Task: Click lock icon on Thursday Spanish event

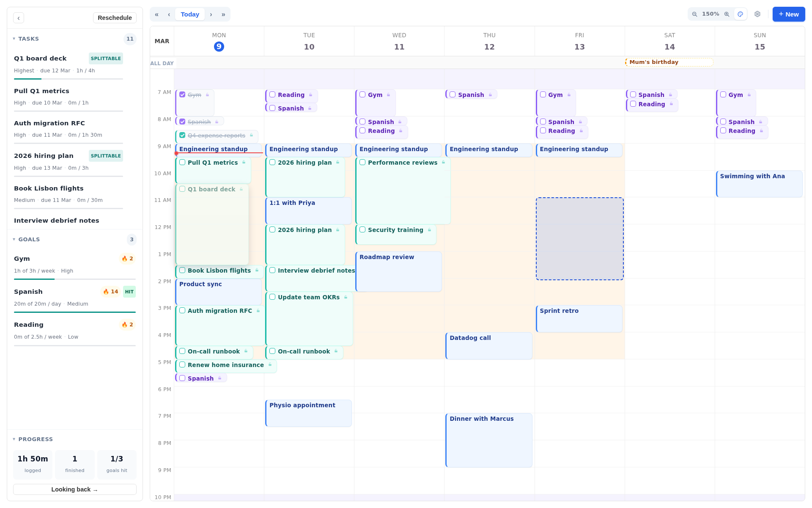Action: (x=490, y=95)
